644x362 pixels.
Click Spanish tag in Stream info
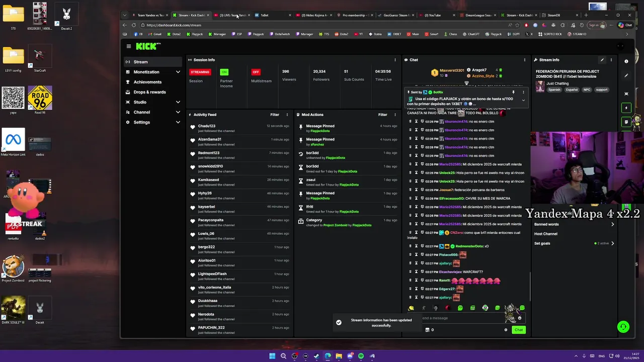(x=554, y=89)
